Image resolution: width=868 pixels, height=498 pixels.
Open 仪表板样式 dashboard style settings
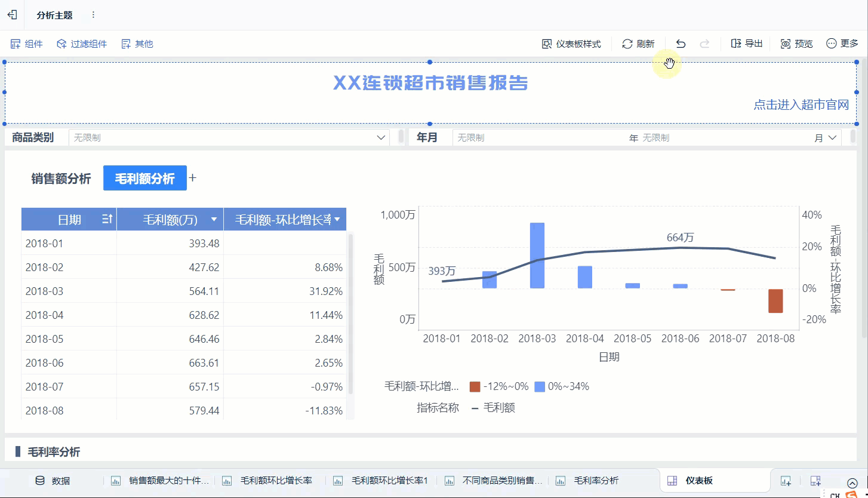tap(571, 44)
